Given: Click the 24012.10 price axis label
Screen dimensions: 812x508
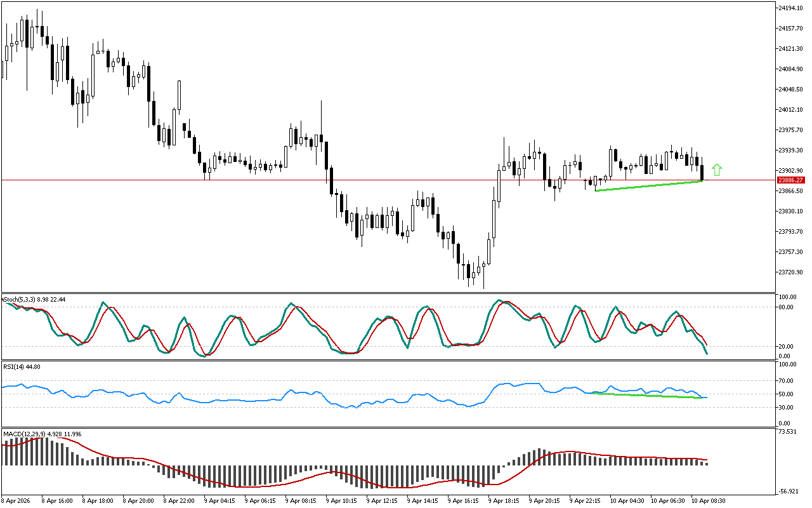Looking at the screenshot, I should point(790,109).
